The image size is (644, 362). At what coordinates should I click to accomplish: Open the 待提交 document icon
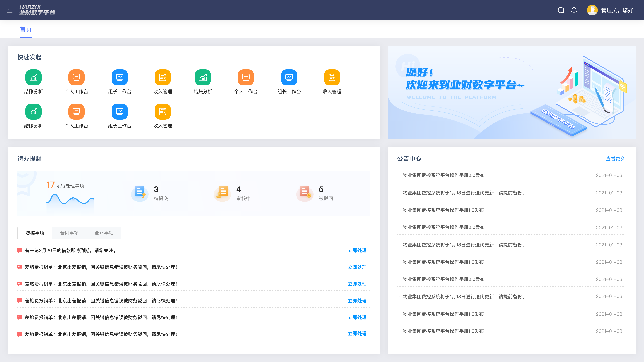pyautogui.click(x=140, y=192)
